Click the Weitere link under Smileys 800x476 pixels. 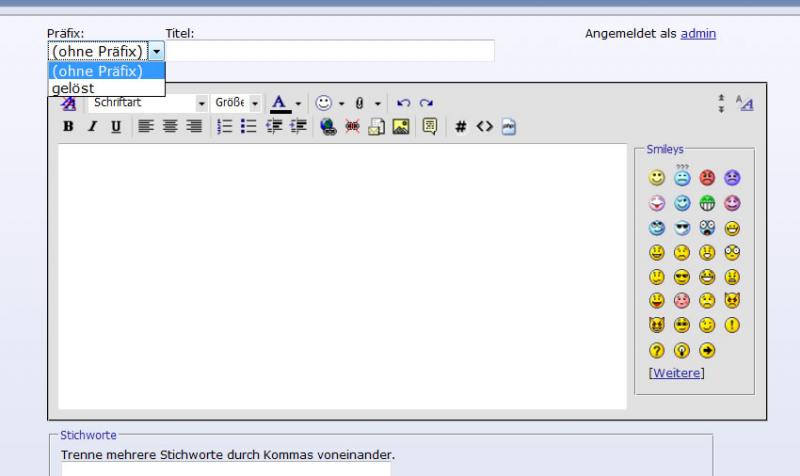pyautogui.click(x=676, y=373)
